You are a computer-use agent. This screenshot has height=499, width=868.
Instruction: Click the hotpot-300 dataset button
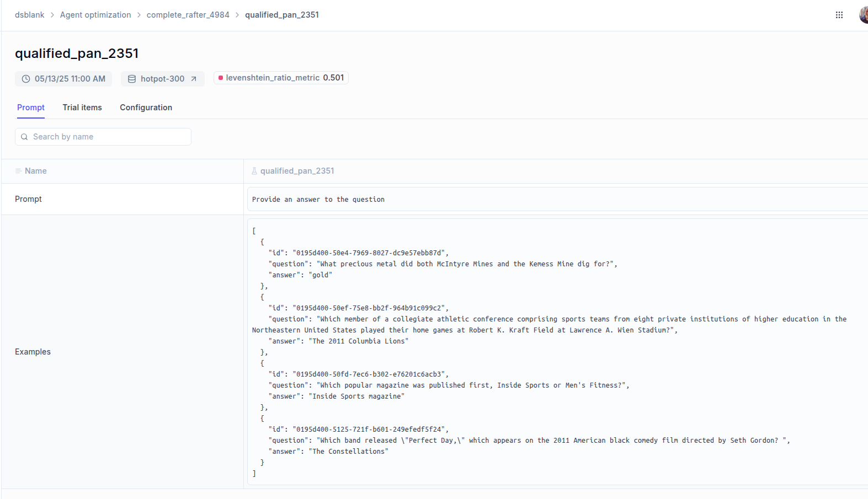(x=163, y=79)
